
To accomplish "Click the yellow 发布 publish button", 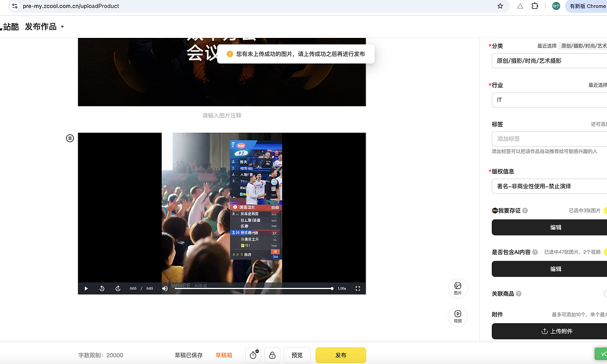I will point(340,355).
